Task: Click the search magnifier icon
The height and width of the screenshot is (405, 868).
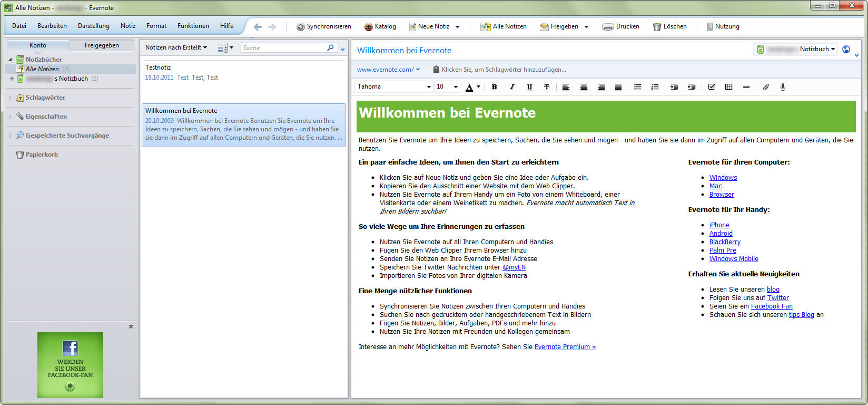Action: pyautogui.click(x=330, y=47)
